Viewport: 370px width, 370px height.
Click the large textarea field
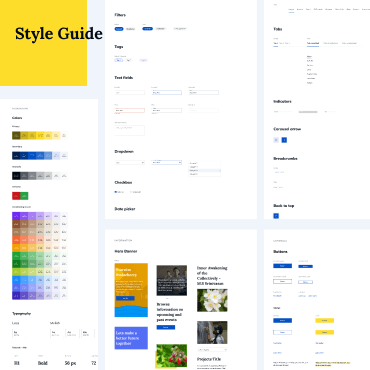pyautogui.click(x=130, y=130)
